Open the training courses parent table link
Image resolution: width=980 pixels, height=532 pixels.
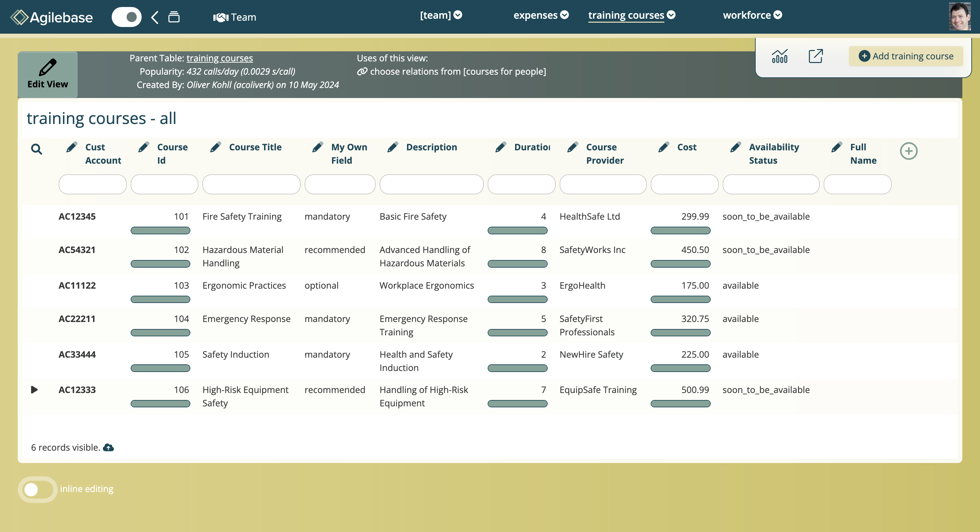[220, 58]
